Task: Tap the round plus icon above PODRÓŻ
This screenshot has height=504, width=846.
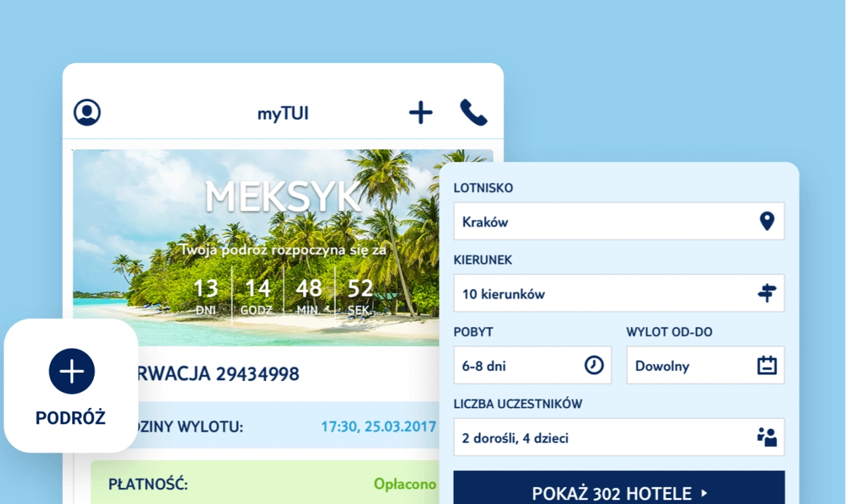Action: pos(72,371)
